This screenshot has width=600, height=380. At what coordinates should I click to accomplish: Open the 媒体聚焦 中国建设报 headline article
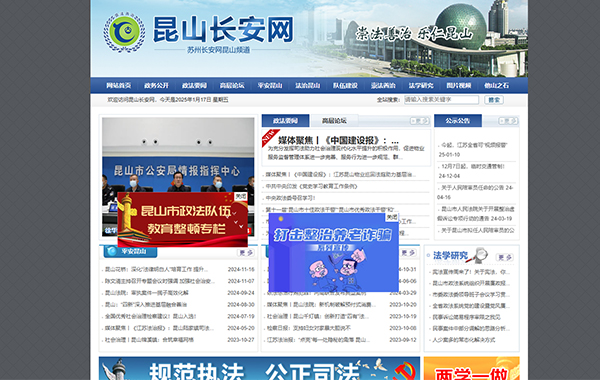tap(339, 140)
